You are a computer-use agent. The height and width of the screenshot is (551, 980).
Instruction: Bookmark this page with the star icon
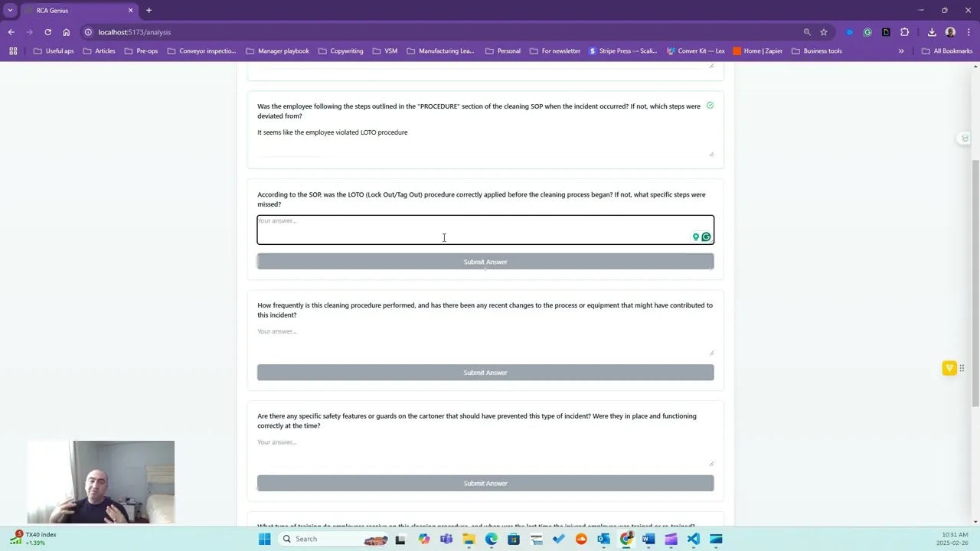pyautogui.click(x=824, y=32)
